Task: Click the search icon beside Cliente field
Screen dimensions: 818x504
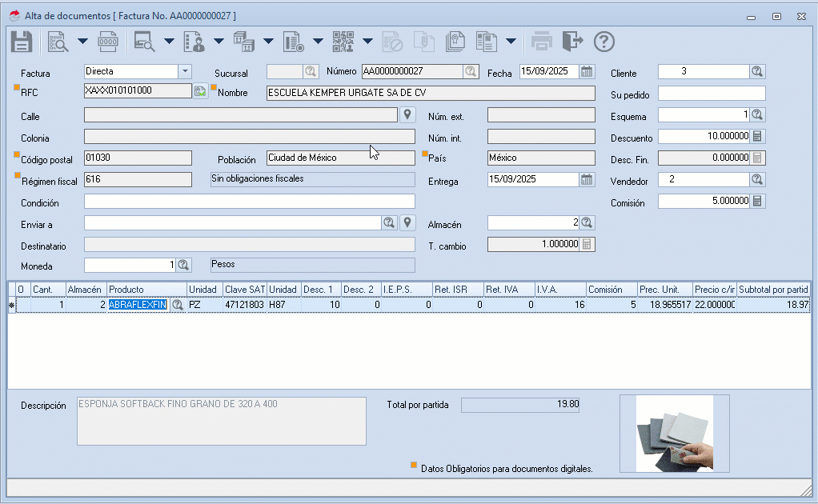Action: pos(757,71)
